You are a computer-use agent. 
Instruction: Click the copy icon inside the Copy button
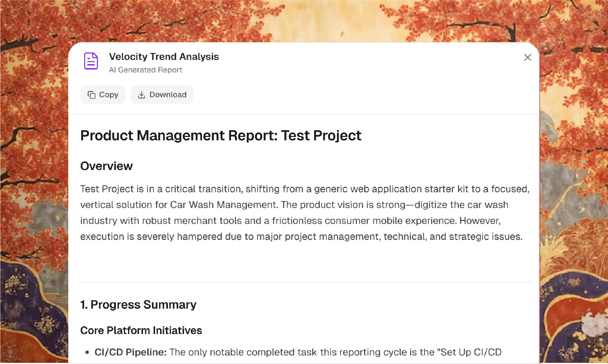(x=91, y=95)
